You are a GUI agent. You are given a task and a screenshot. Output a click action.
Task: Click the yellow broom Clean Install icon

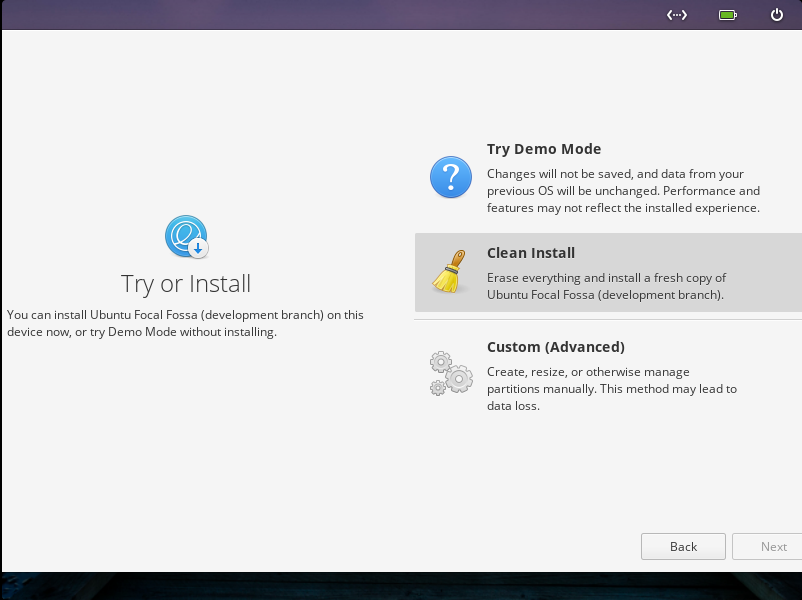pos(450,272)
